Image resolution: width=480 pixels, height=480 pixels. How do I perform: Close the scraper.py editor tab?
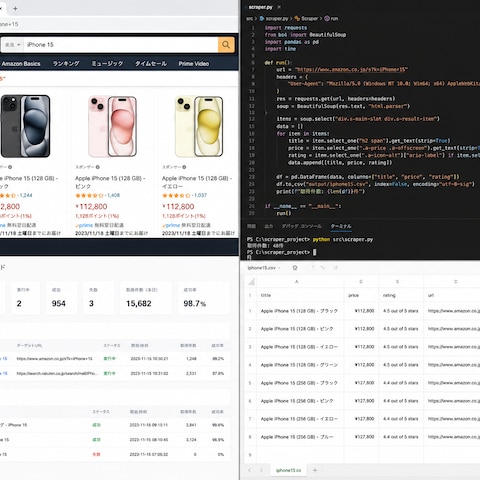(279, 7)
